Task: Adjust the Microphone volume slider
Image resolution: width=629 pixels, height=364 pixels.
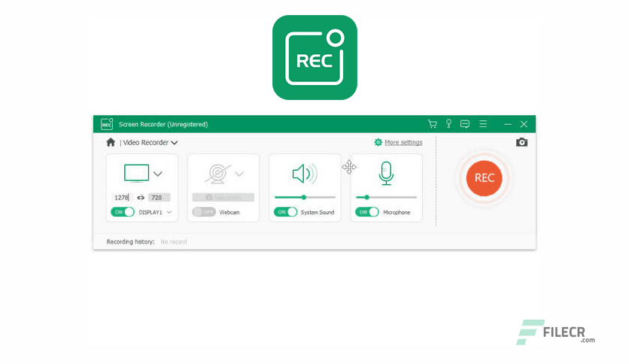Action: tap(386, 197)
